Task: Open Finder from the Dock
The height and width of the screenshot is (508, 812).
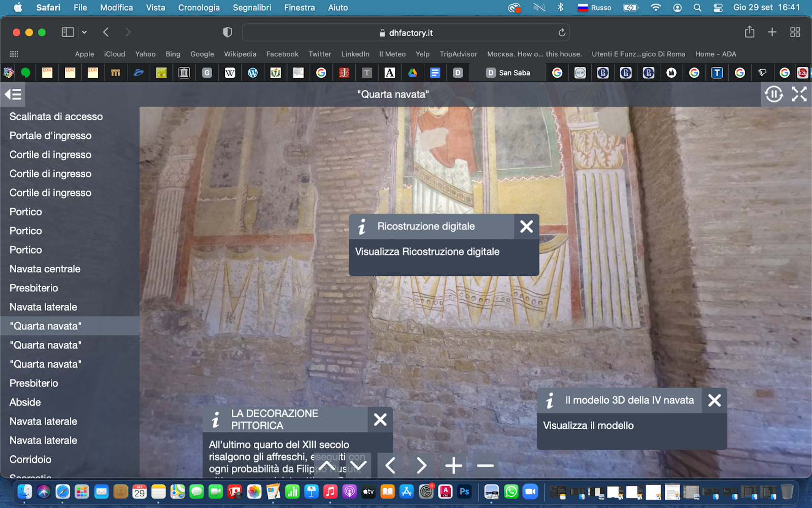Action: (24, 491)
